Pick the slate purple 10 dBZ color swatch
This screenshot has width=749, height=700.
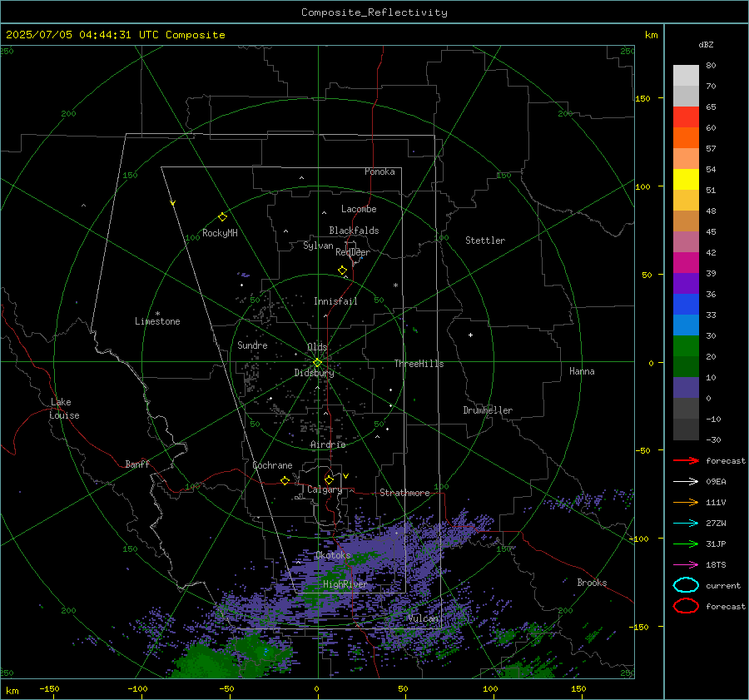686,387
